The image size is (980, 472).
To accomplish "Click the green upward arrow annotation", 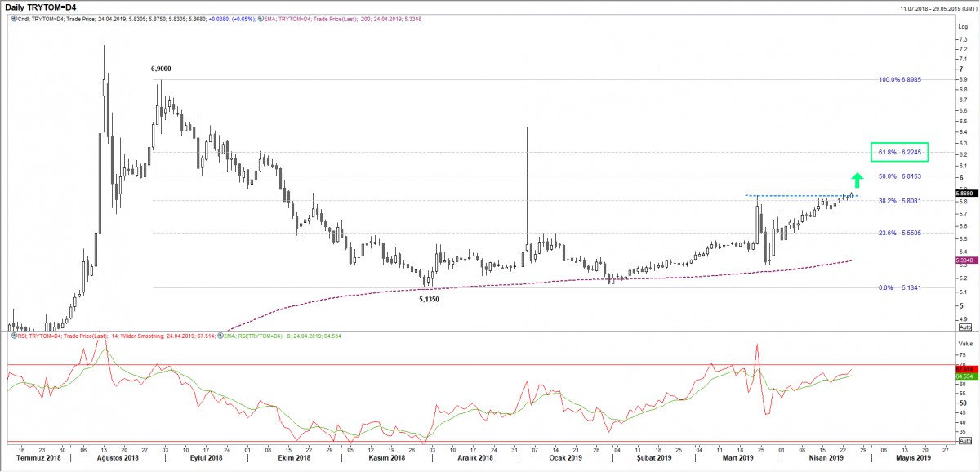I will pyautogui.click(x=856, y=180).
